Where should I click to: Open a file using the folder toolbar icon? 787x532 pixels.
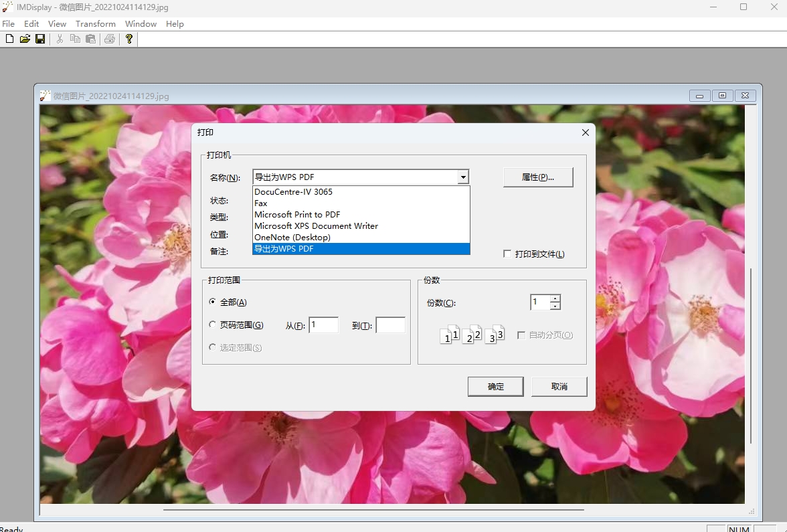[25, 39]
